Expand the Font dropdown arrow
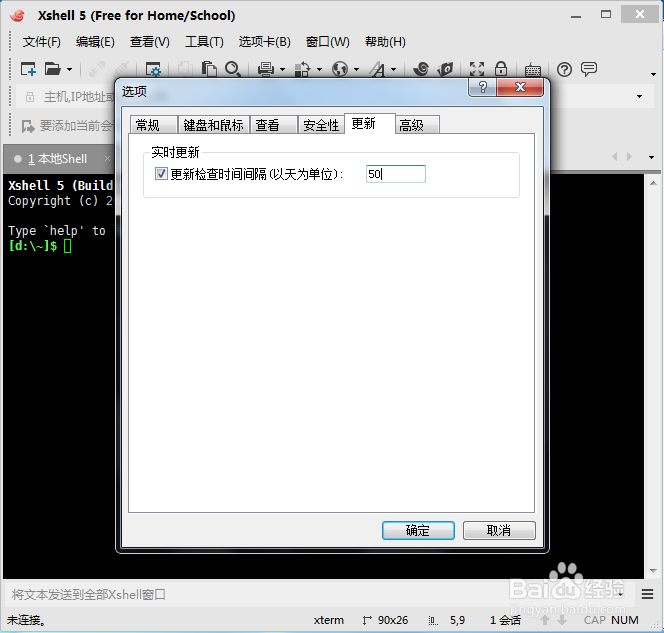664x633 pixels. [x=393, y=69]
